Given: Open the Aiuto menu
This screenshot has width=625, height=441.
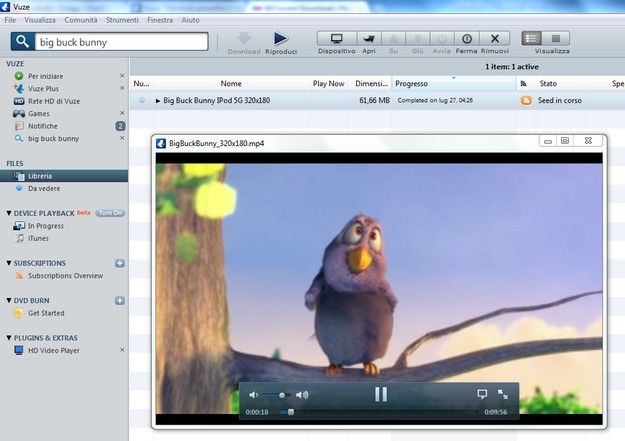Looking at the screenshot, I should 190,20.
